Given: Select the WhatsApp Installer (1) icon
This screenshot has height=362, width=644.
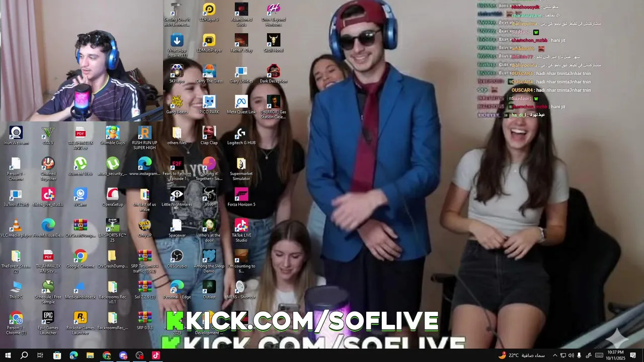Looking at the screenshot, I should [x=177, y=46].
